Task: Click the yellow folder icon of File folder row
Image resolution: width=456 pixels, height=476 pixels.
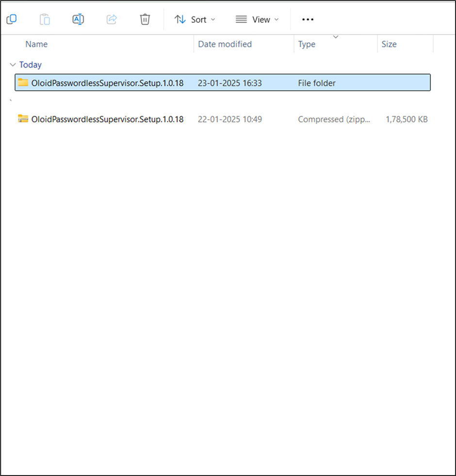Action: pyautogui.click(x=23, y=82)
